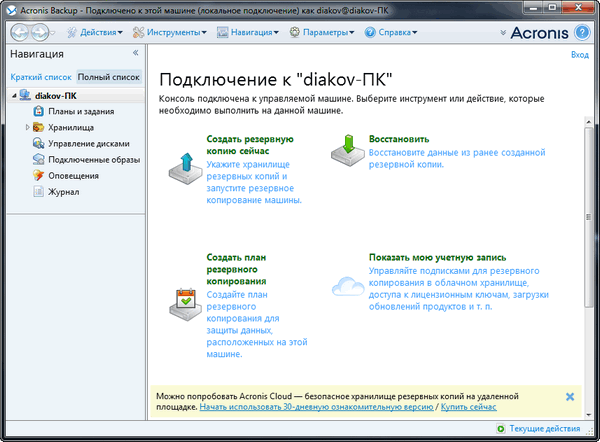
Task: Open Подключенные образы in navigation
Action: 94,160
